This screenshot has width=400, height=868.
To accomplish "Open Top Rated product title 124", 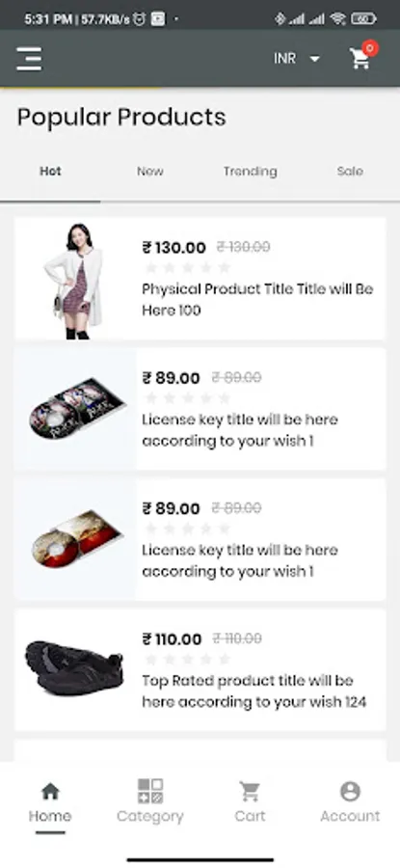I will click(x=254, y=692).
